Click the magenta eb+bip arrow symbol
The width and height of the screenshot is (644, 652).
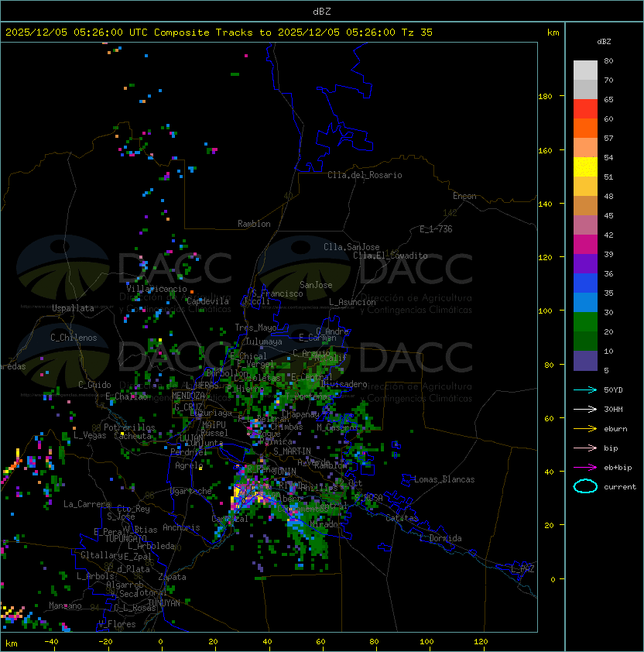tap(585, 468)
